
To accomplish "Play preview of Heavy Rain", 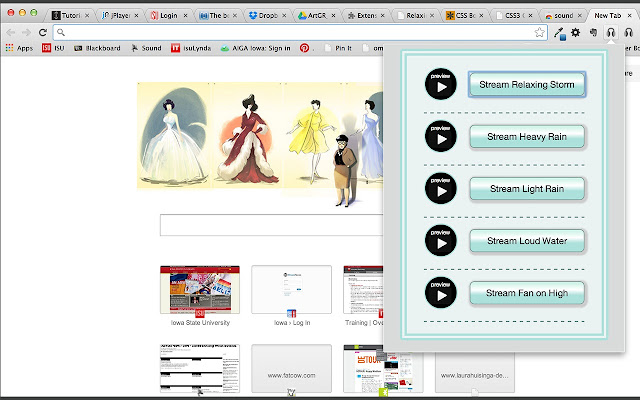I will [441, 136].
